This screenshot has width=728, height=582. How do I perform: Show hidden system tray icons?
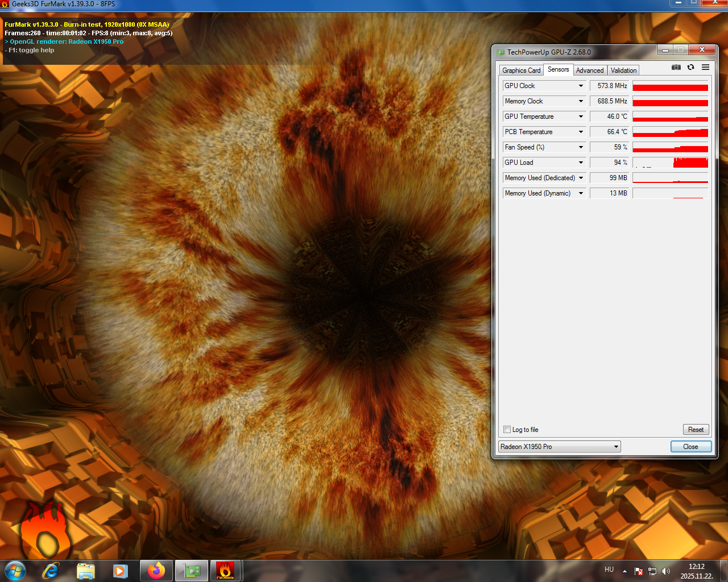coord(624,571)
